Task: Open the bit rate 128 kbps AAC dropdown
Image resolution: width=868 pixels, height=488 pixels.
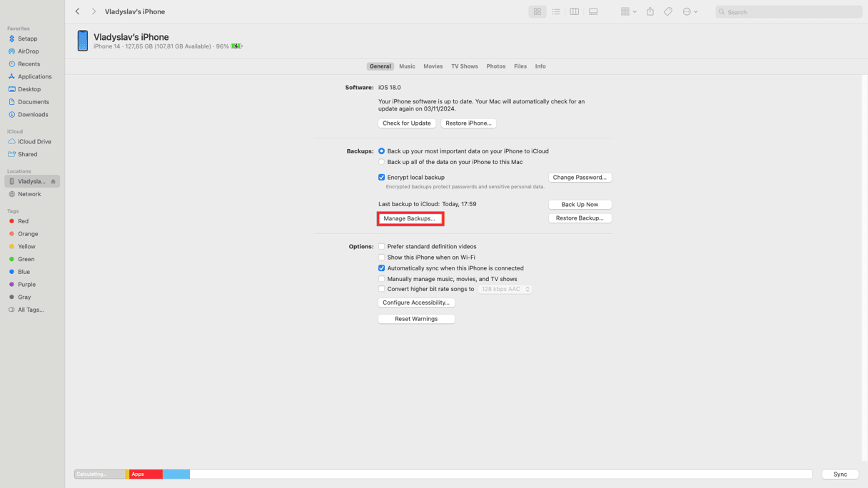Action: click(x=505, y=290)
